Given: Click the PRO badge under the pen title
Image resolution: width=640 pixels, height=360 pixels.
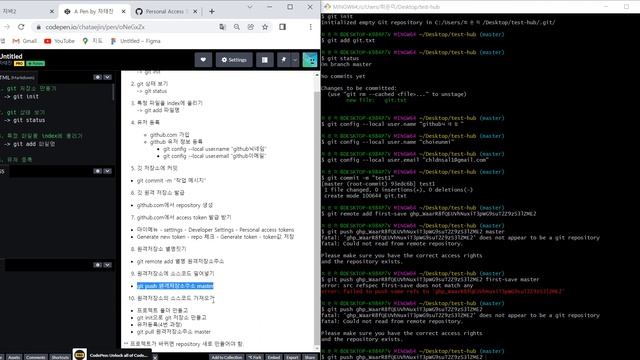Looking at the screenshot, I should point(19,64).
